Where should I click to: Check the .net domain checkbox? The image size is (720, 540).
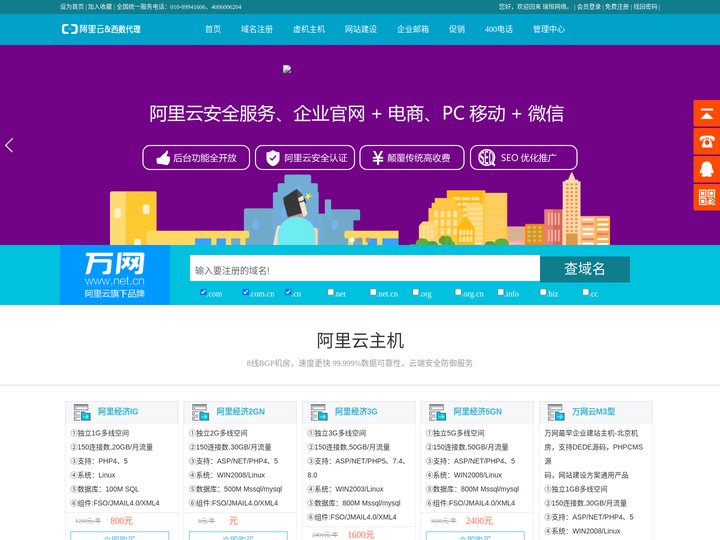pyautogui.click(x=331, y=292)
